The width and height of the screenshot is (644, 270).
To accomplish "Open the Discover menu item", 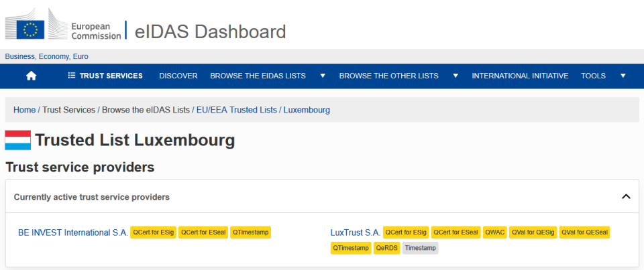I will pos(178,76).
